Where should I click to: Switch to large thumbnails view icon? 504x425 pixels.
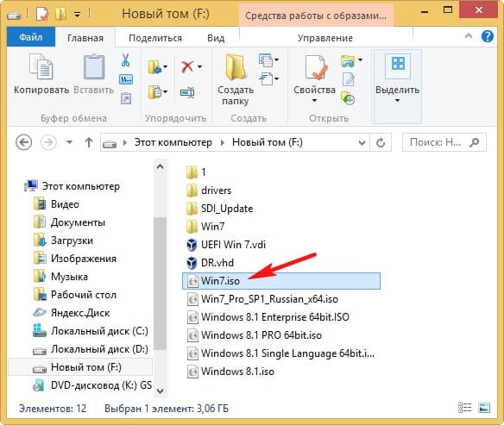point(484,408)
